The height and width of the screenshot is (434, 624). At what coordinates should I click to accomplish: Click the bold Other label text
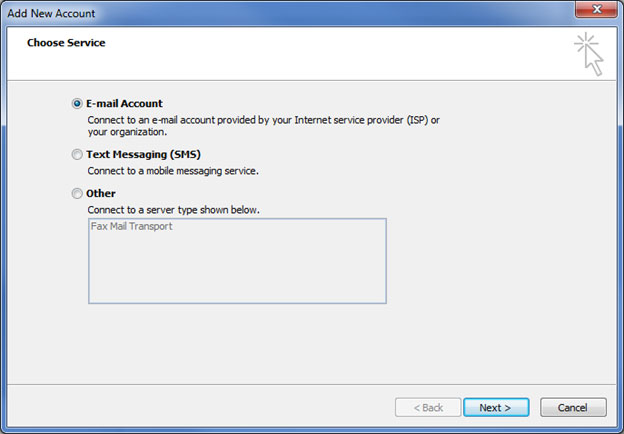(x=101, y=193)
